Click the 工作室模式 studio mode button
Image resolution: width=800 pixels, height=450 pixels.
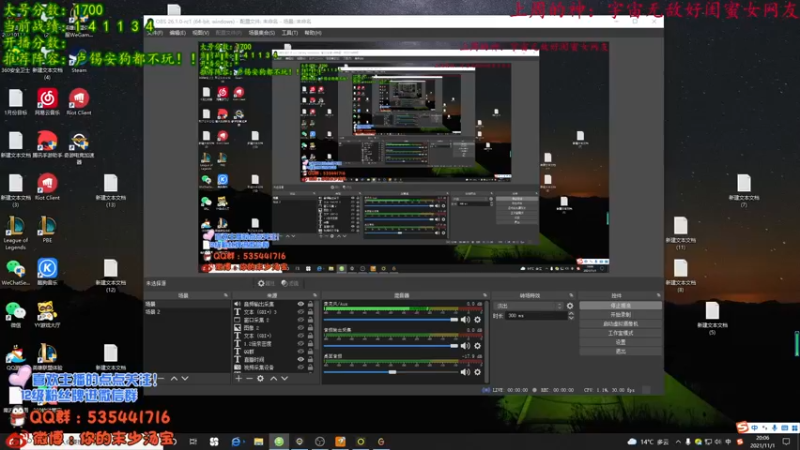(620, 333)
